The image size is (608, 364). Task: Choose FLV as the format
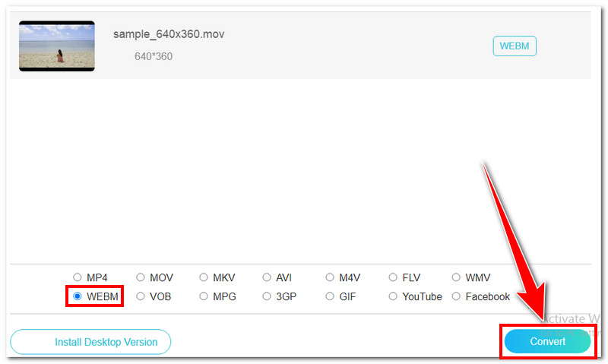pyautogui.click(x=393, y=277)
